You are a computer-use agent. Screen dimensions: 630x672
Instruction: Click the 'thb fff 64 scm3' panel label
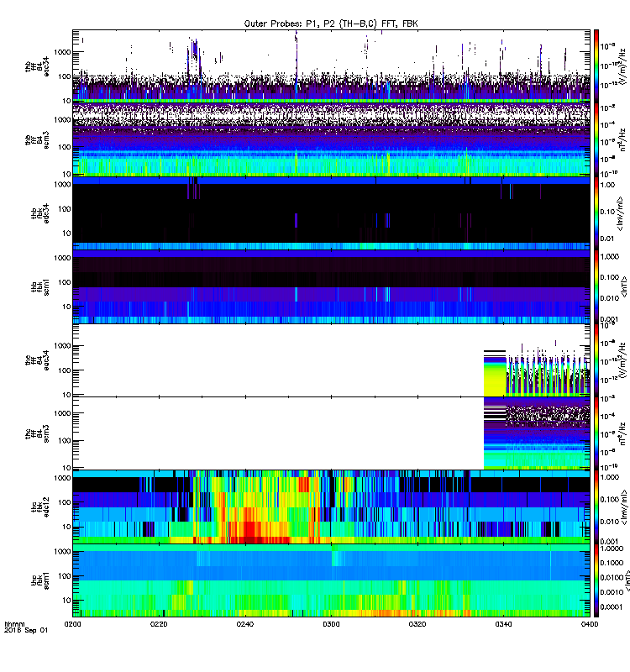pyautogui.click(x=37, y=139)
